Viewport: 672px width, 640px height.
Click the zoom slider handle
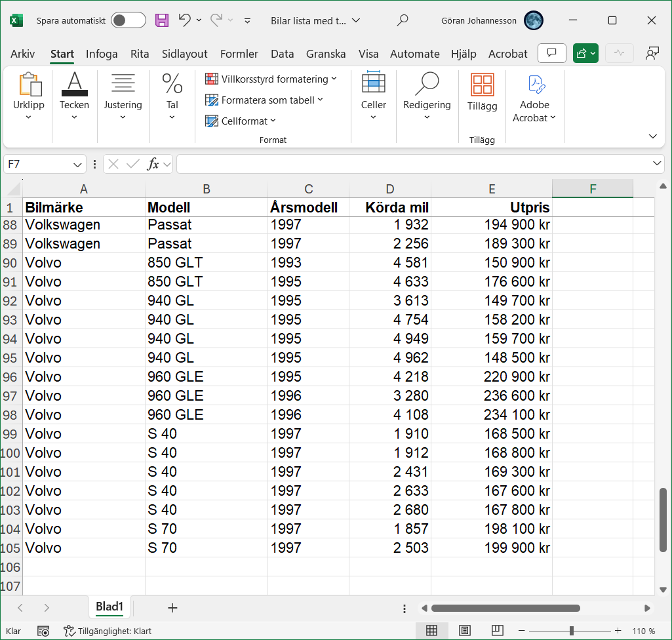(x=572, y=631)
